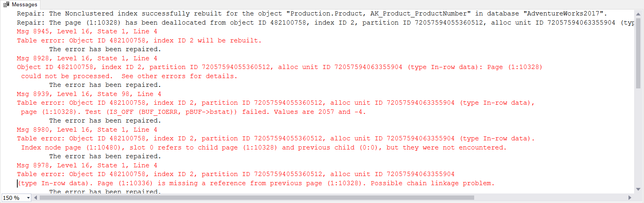Click the 'Msg 8939, Level 16, State 98' line
The image size is (644, 203).
[89, 94]
